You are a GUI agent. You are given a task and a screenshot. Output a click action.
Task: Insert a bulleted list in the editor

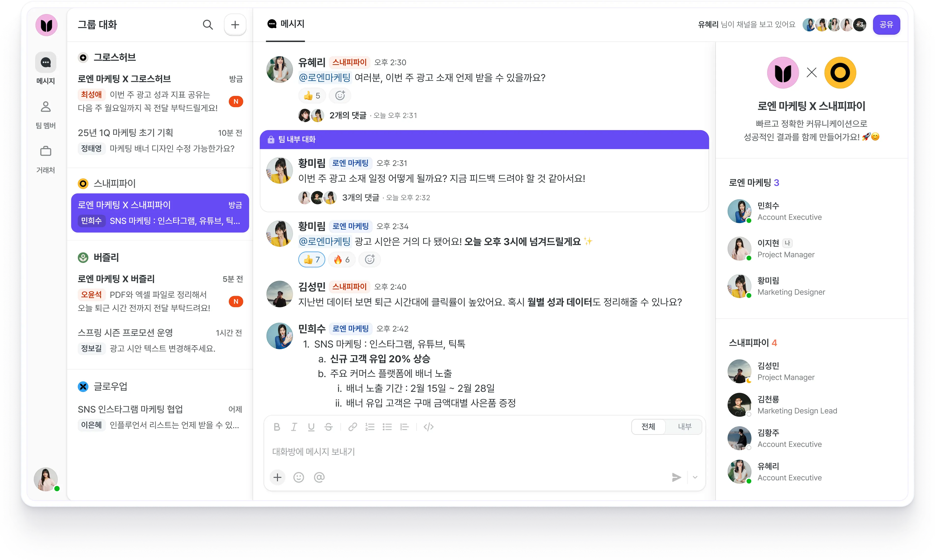[387, 427]
